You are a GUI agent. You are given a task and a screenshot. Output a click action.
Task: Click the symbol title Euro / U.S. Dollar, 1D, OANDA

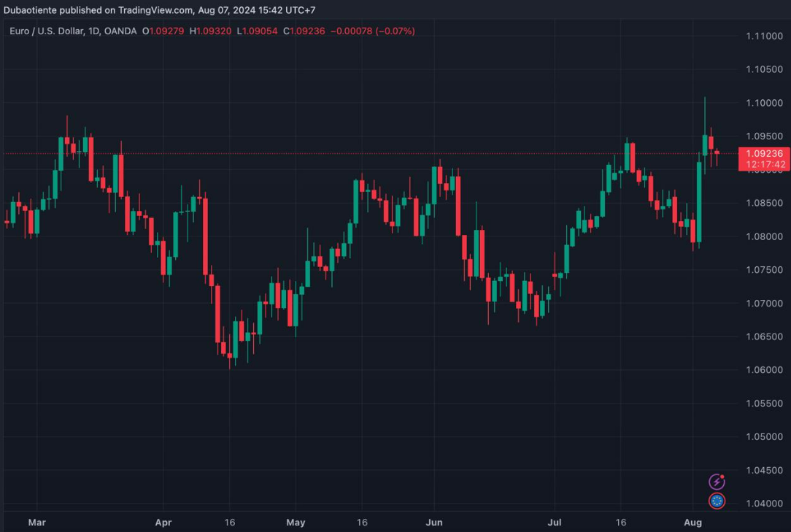click(x=73, y=31)
